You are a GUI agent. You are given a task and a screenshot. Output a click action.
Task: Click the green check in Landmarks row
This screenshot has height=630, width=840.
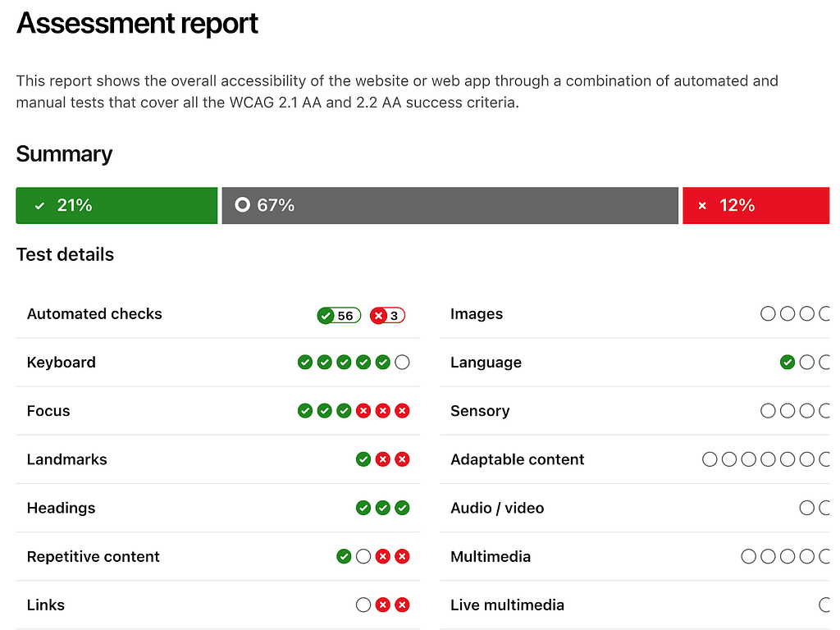click(363, 459)
